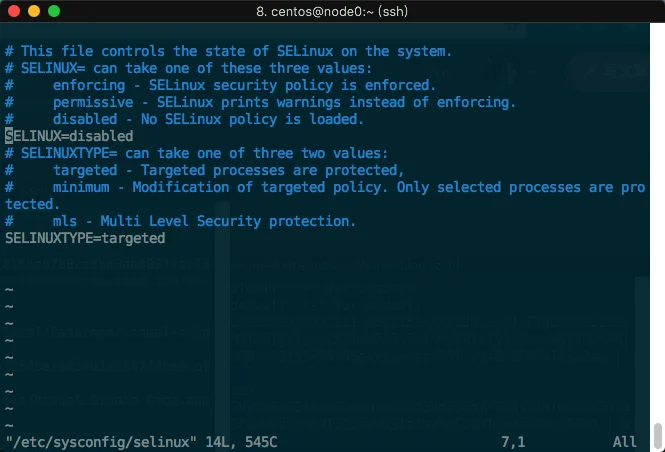Screen dimensions: 665x452
Task: Click the first comment line 'This file controls'
Action: [228, 51]
